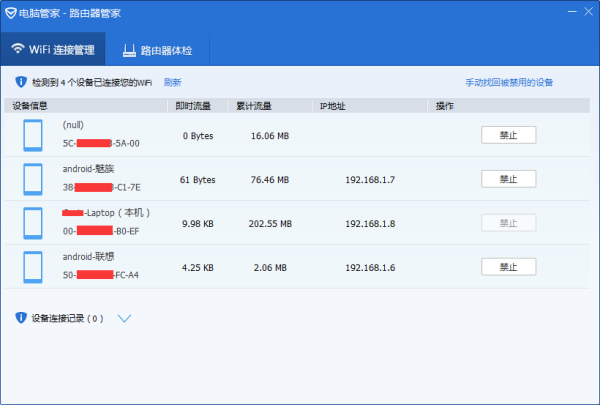
Task: Click the (null) device phone icon
Action: click(x=33, y=135)
